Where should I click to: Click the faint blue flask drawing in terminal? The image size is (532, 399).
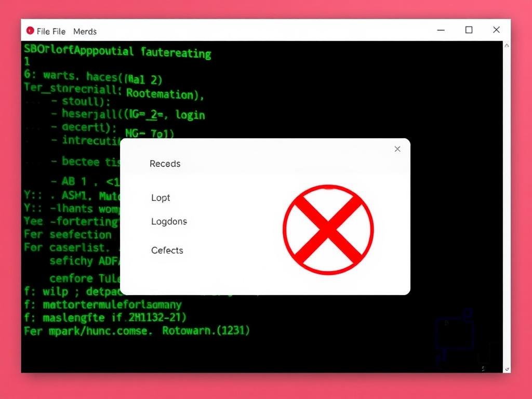pyautogui.click(x=453, y=335)
